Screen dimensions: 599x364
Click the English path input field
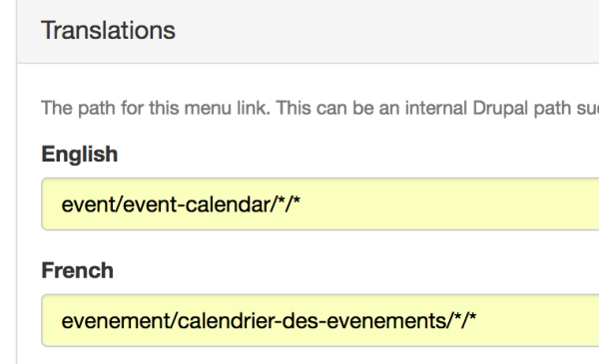320,204
